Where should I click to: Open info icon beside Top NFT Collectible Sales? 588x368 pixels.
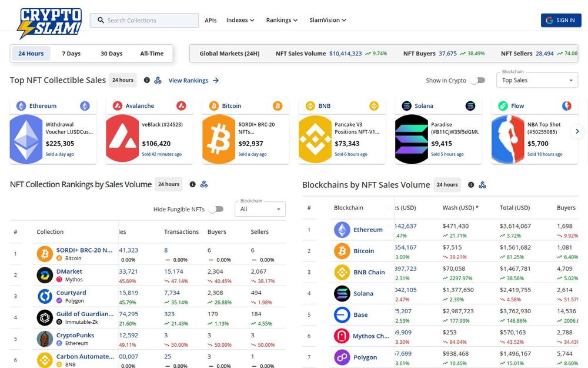point(147,80)
